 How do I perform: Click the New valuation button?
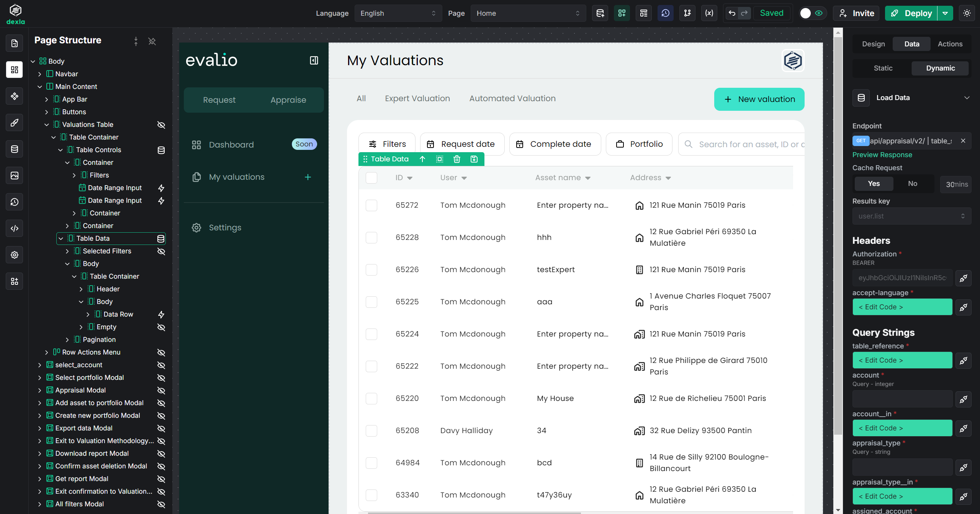pyautogui.click(x=759, y=99)
